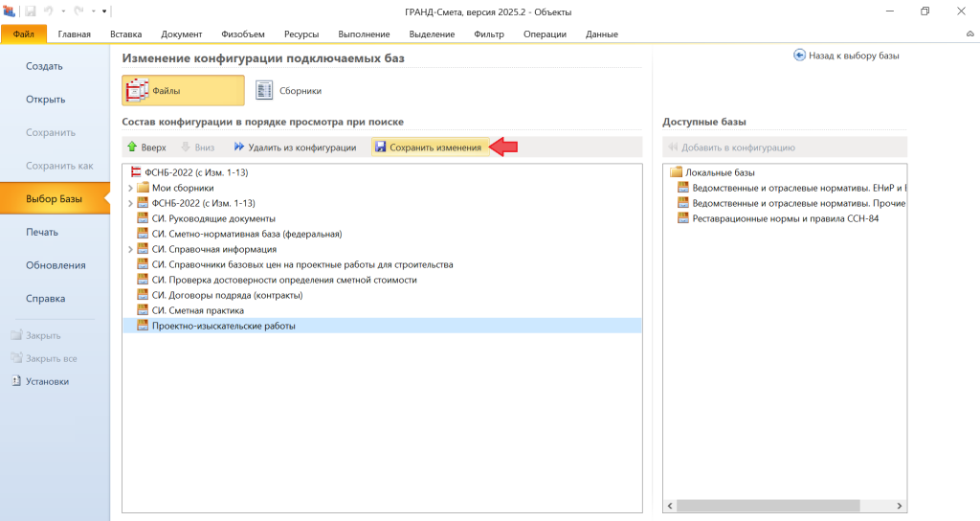This screenshot has height=521, width=980.
Task: Expand ФСНБ-2022 (с Изм. 1-13) folder node
Action: point(130,203)
